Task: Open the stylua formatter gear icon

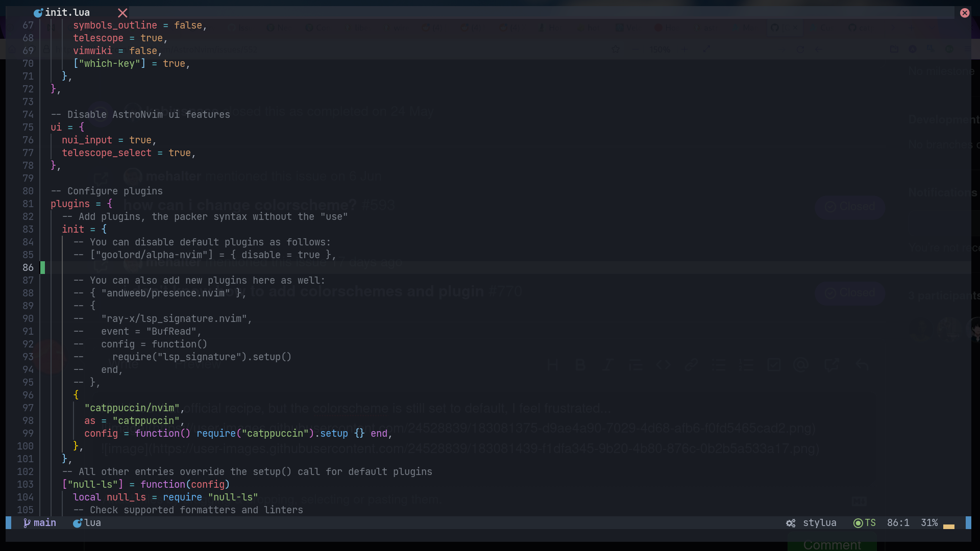Action: [791, 523]
